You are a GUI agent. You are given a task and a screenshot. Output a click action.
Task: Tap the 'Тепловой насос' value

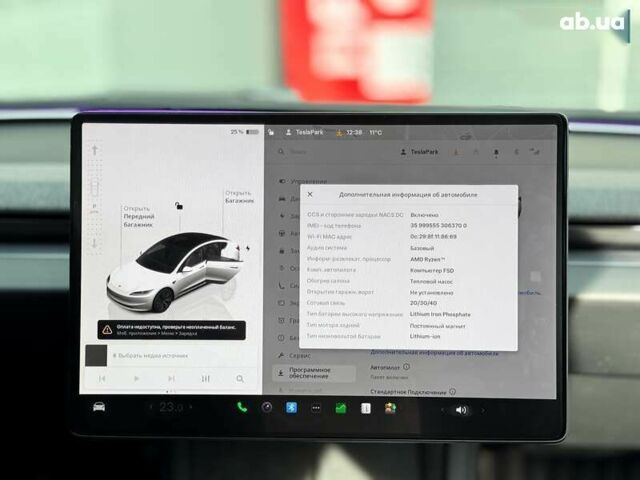coord(431,281)
